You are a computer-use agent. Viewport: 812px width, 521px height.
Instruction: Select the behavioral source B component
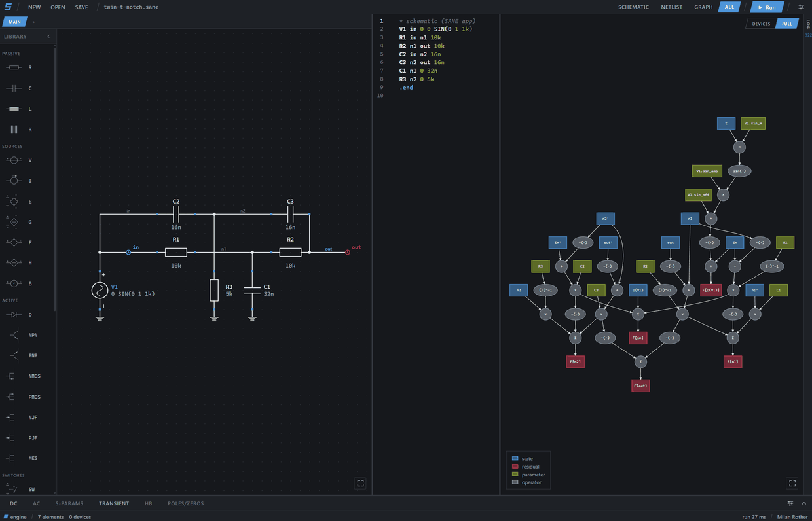(x=20, y=283)
